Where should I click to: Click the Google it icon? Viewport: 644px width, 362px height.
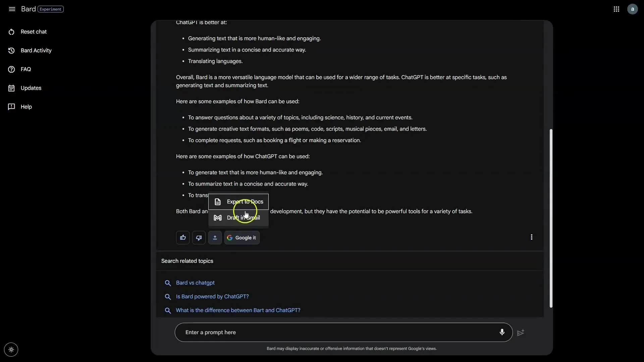(x=241, y=237)
